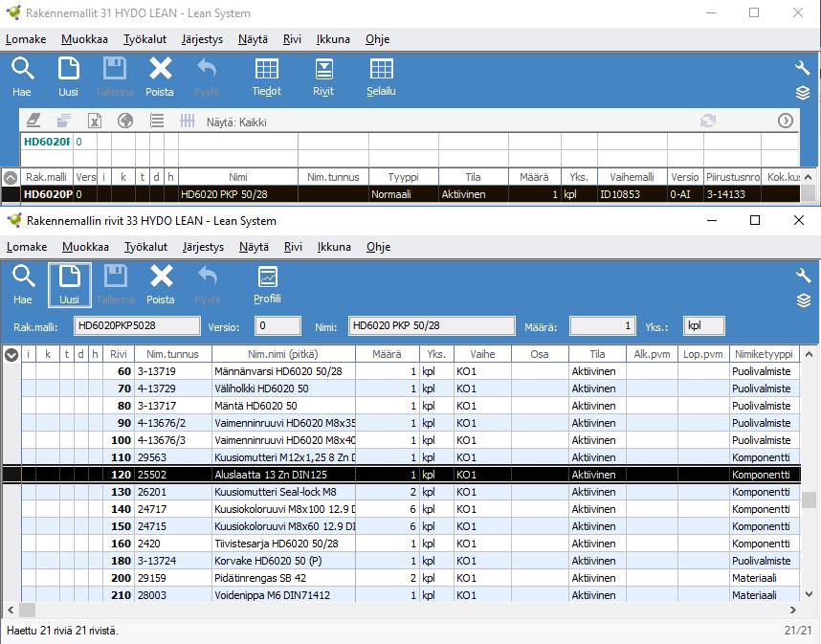Click eraser icon in the filter toolbar
The height and width of the screenshot is (644, 821).
pyautogui.click(x=33, y=121)
